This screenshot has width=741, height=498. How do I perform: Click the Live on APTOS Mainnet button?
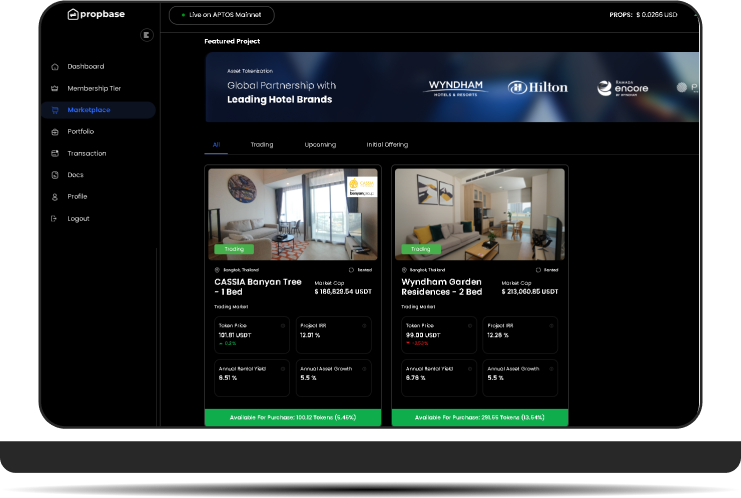(x=221, y=15)
